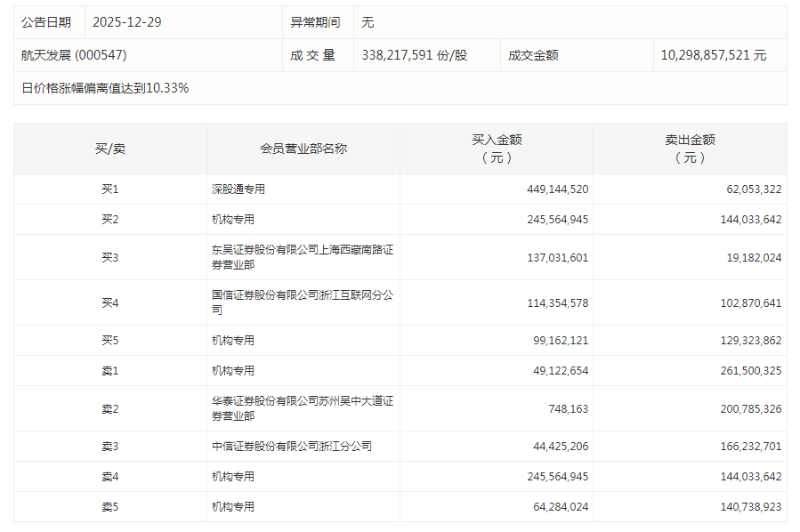800x532 pixels.
Task: Click the 会员营业部名称 column header
Action: 303,149
